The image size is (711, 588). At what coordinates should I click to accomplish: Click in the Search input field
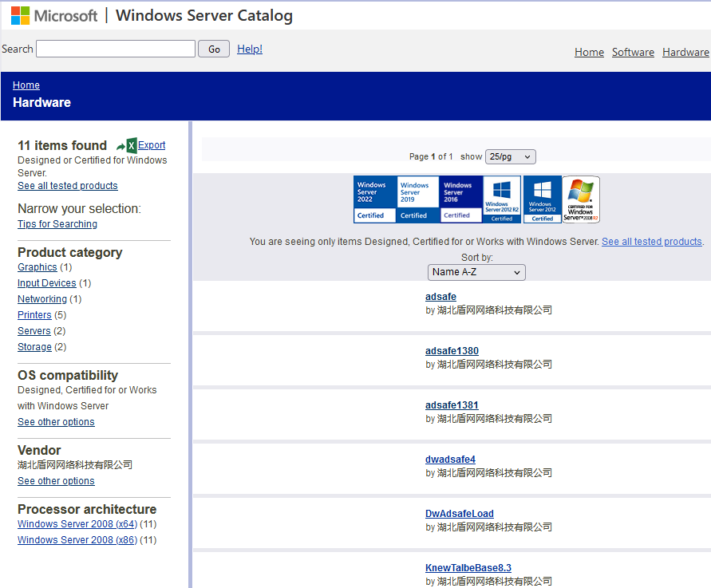pos(116,49)
